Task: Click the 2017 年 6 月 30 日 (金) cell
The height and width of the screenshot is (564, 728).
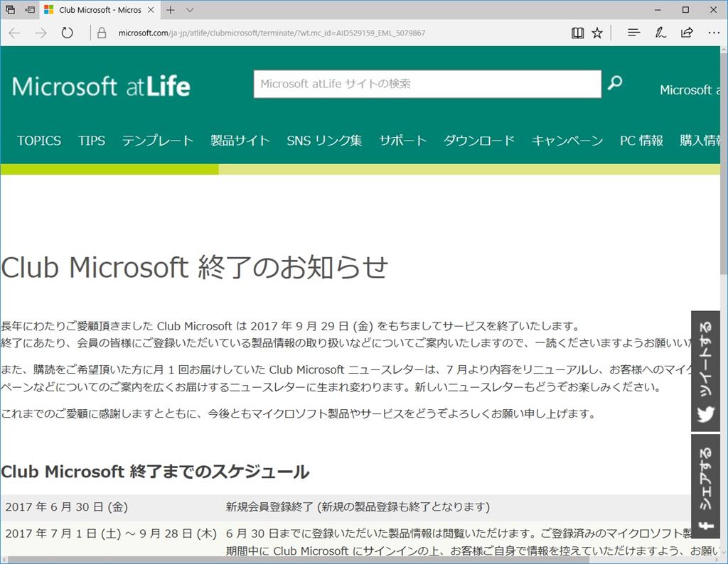Action: coord(66,507)
